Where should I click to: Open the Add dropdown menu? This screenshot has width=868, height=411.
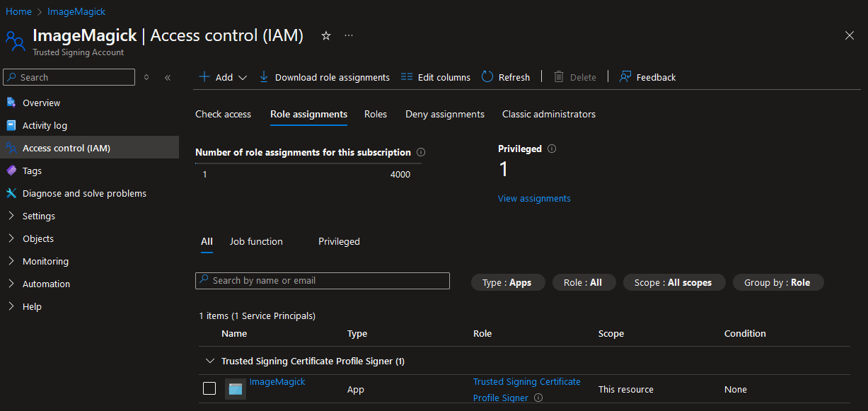(223, 77)
